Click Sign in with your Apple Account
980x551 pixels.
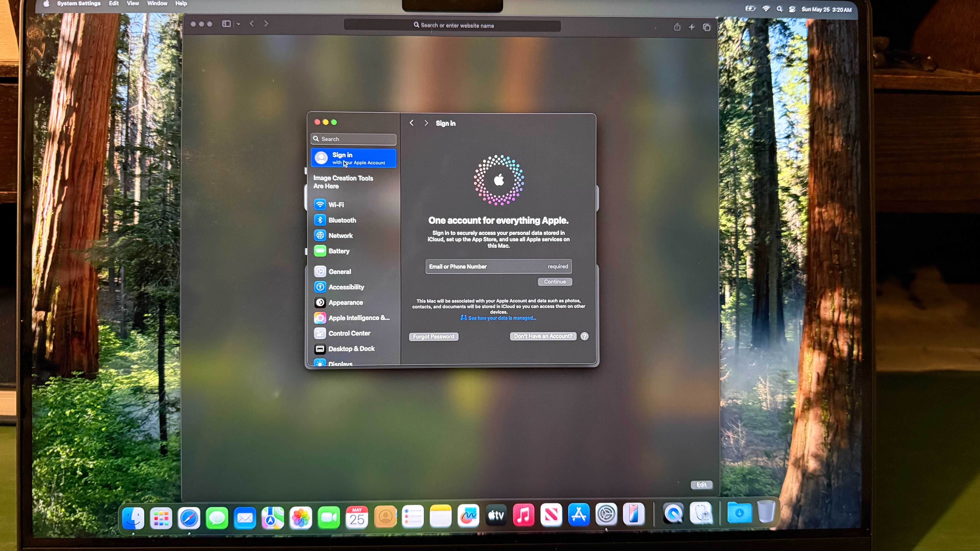click(354, 158)
